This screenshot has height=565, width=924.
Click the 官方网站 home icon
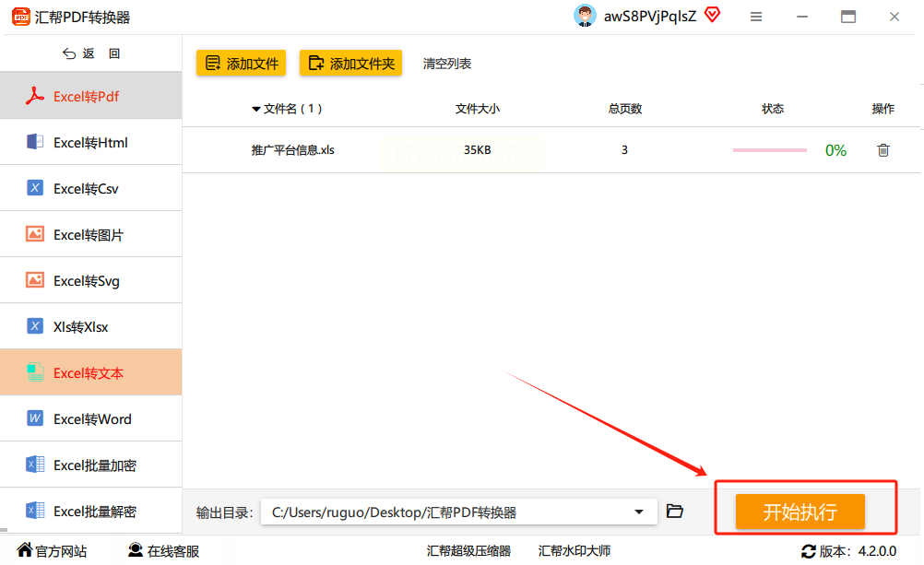[x=25, y=550]
